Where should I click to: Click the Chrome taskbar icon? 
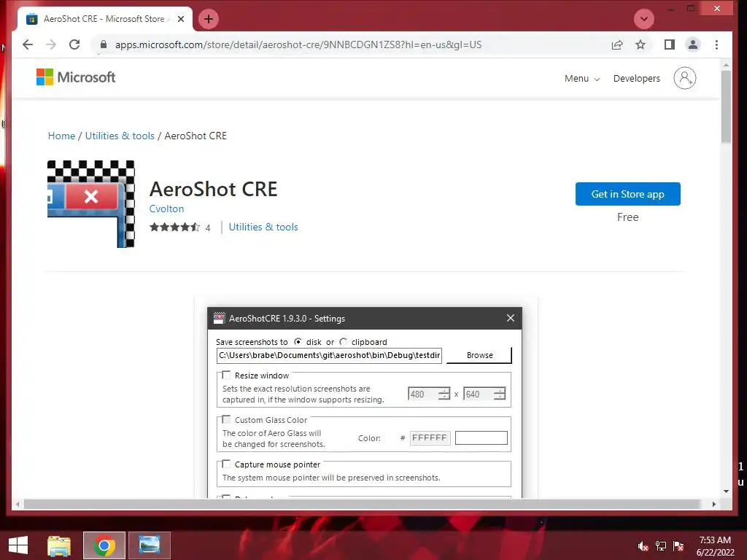[104, 545]
